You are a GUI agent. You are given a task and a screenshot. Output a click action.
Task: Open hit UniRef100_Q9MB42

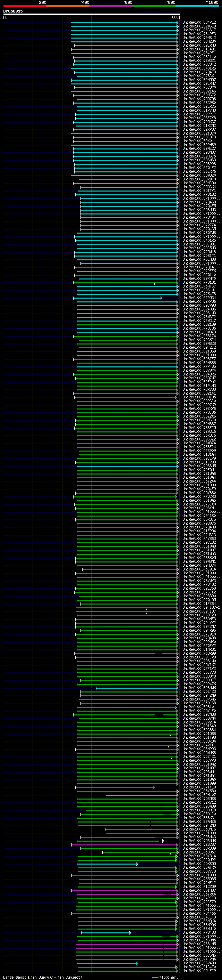(x=199, y=38)
